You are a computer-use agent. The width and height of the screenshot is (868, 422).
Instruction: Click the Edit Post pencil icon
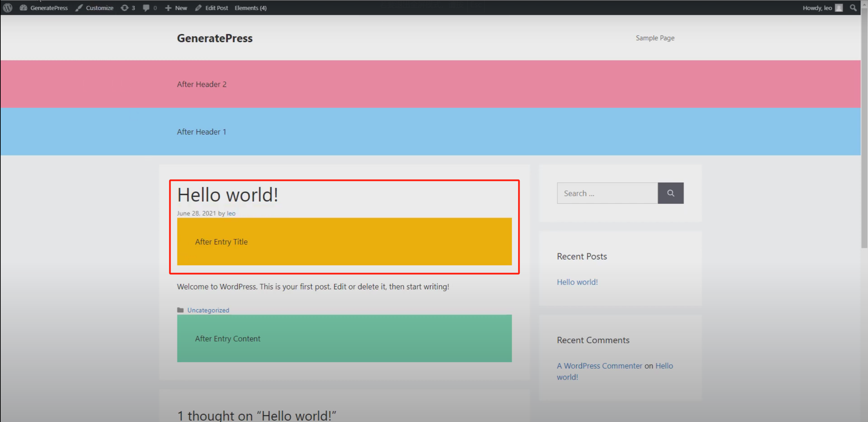coord(198,7)
